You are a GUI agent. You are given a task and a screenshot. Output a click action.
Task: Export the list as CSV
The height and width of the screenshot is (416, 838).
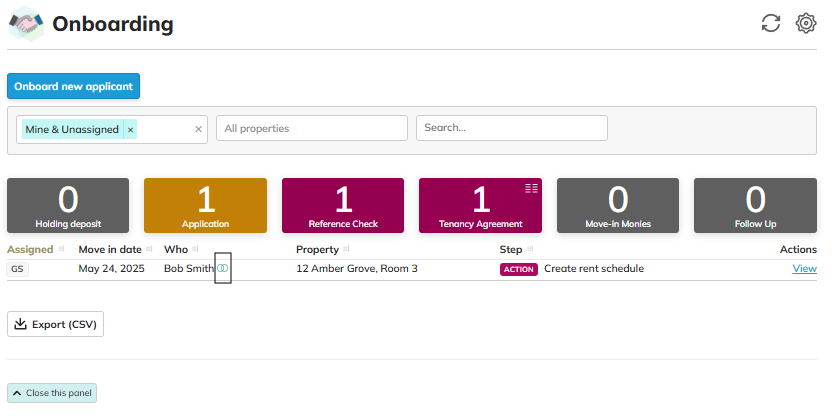click(55, 324)
